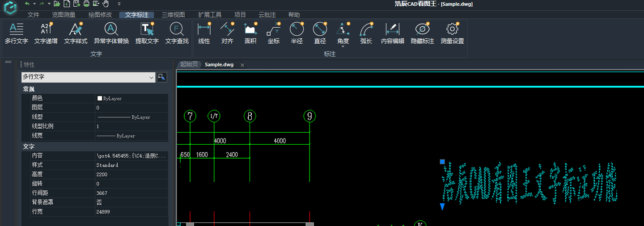The image size is (644, 226).
Task: Click the print icon
Action: pyautogui.click(x=86, y=4)
